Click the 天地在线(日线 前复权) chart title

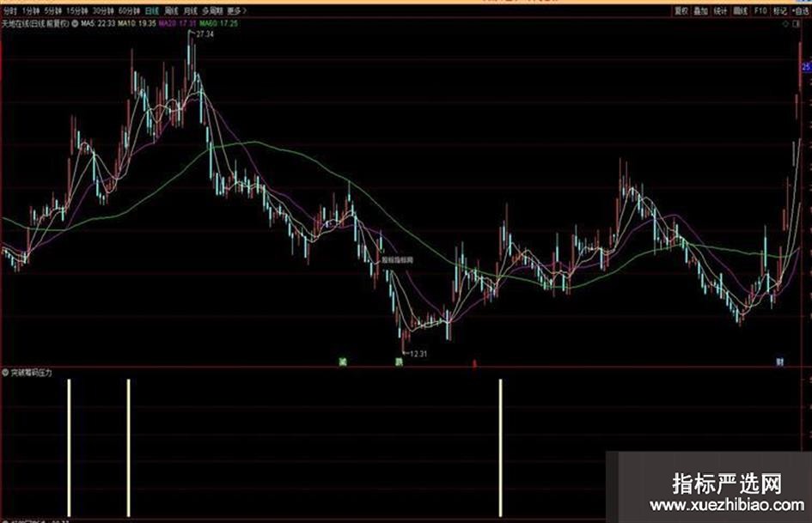coord(35,23)
